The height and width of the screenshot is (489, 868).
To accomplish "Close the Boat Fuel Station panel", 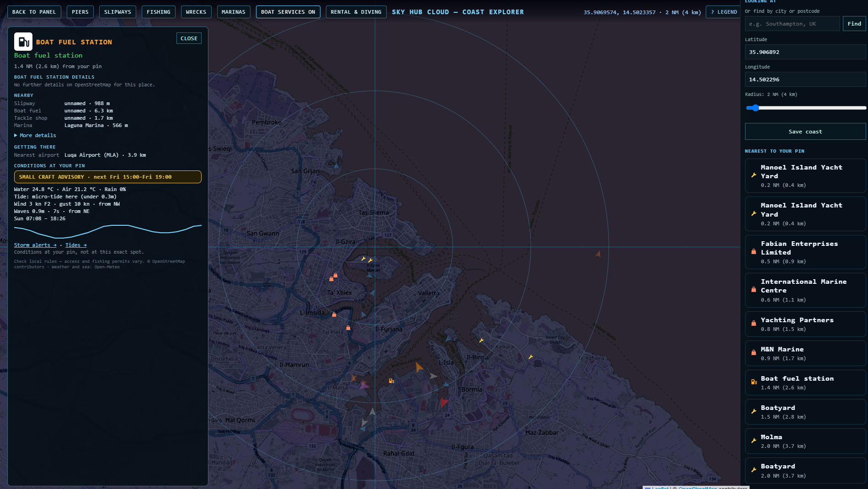I will [189, 38].
